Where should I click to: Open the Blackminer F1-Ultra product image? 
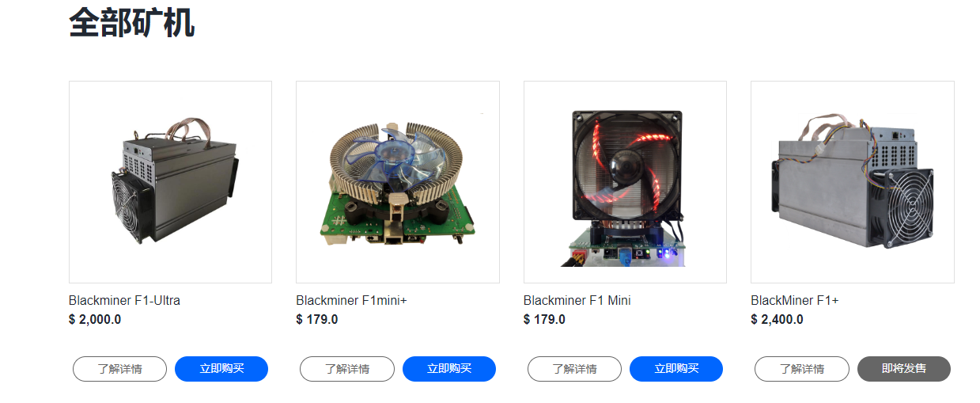coord(170,182)
